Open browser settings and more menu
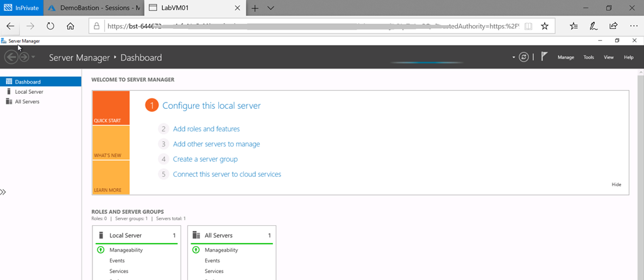 point(633,26)
